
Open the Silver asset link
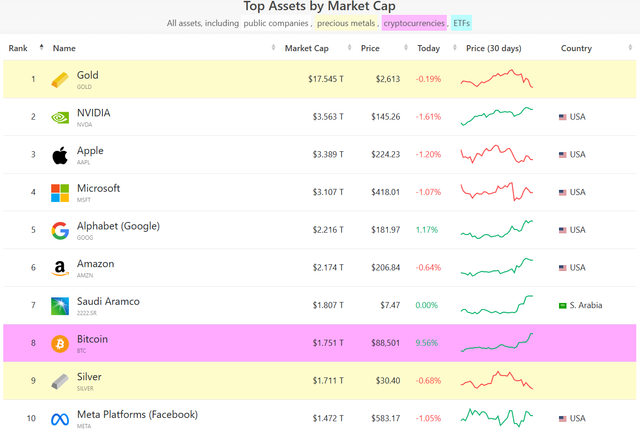89,377
